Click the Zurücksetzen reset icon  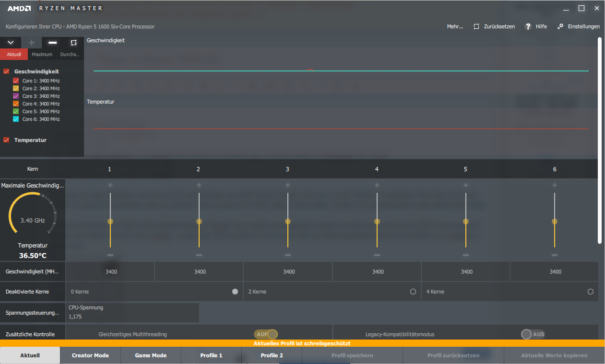(x=476, y=26)
